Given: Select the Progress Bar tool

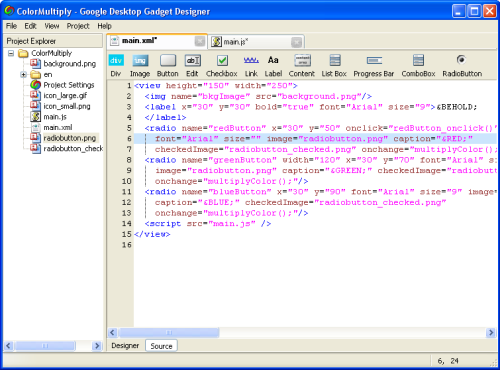Looking at the screenshot, I should pos(374,66).
